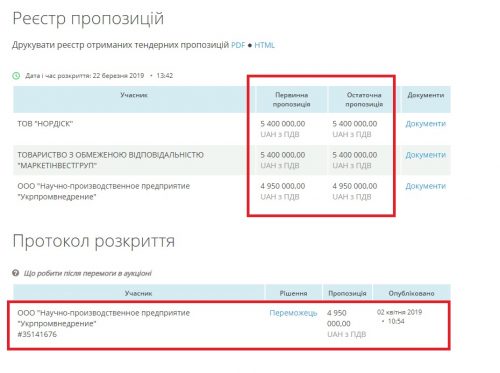
Task: Click the Пропозиція column header in protocol
Action: coord(347,293)
